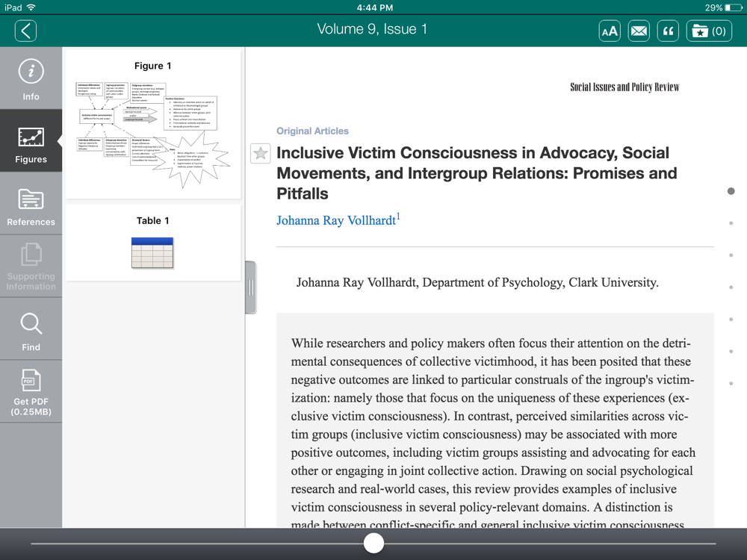The height and width of the screenshot is (560, 747).
Task: Open the citation quote icon
Action: (668, 31)
